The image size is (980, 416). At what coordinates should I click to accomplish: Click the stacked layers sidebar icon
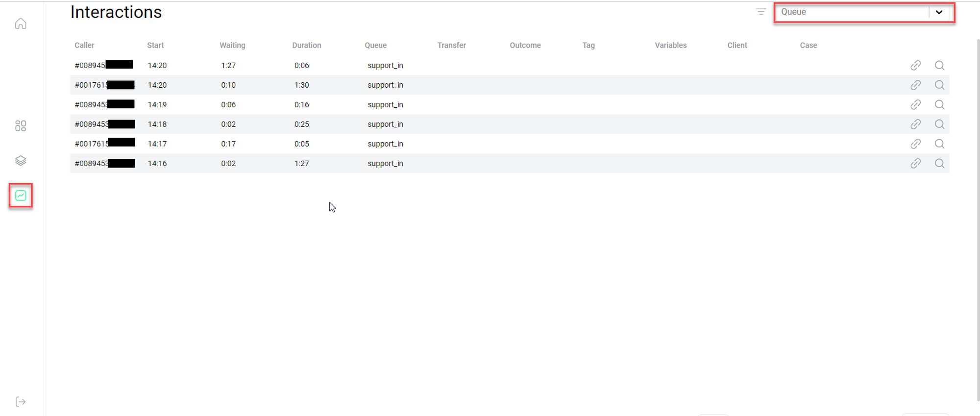pos(21,161)
